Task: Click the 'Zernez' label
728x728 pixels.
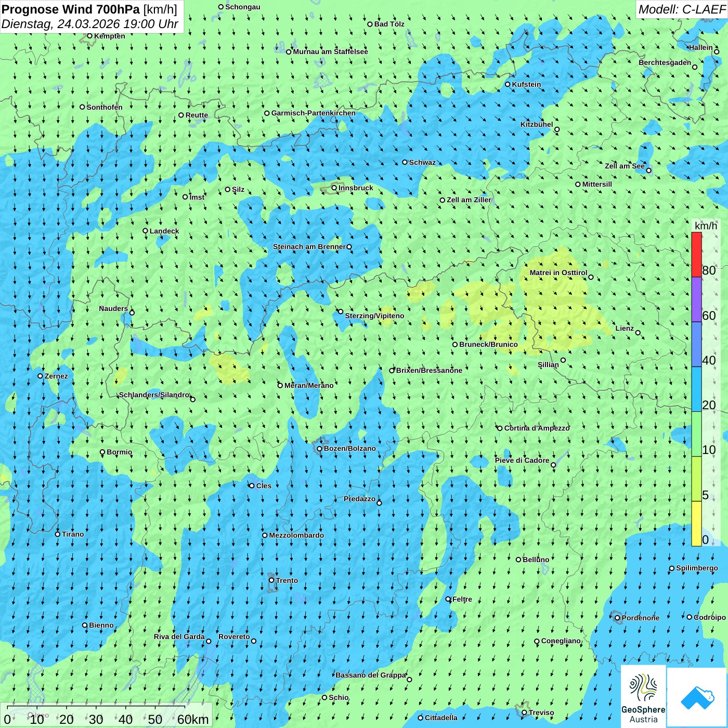Action: pos(56,376)
